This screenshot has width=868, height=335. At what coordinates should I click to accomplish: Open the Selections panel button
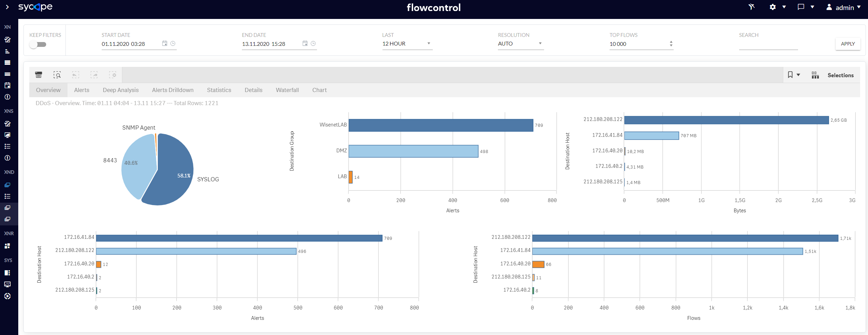coord(834,75)
